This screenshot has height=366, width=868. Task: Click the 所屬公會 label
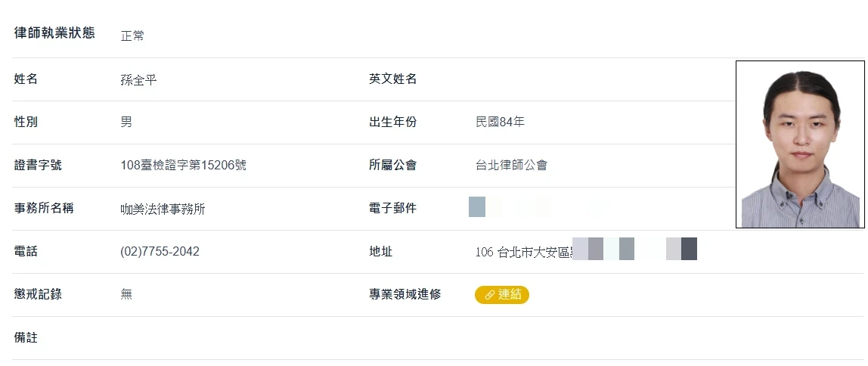[392, 165]
